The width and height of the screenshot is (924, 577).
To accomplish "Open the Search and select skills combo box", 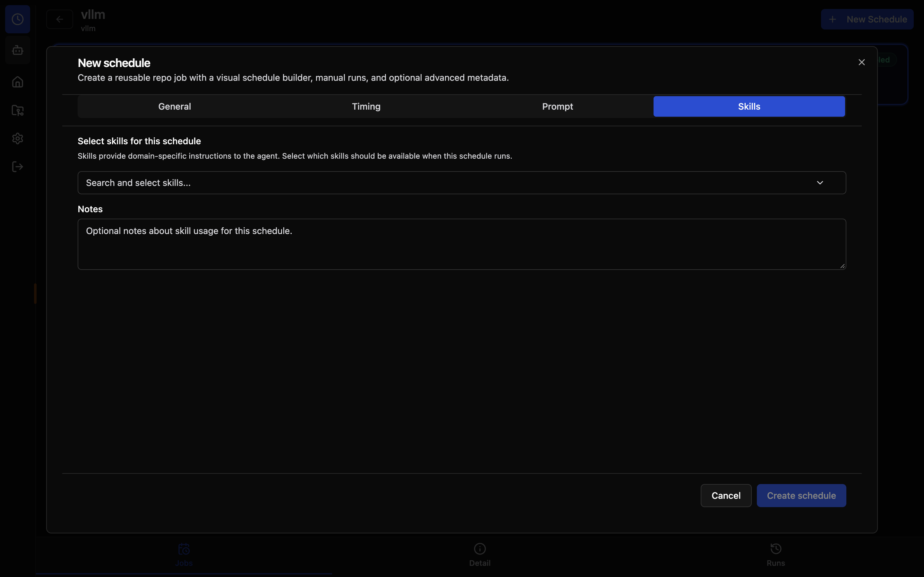I will (462, 183).
